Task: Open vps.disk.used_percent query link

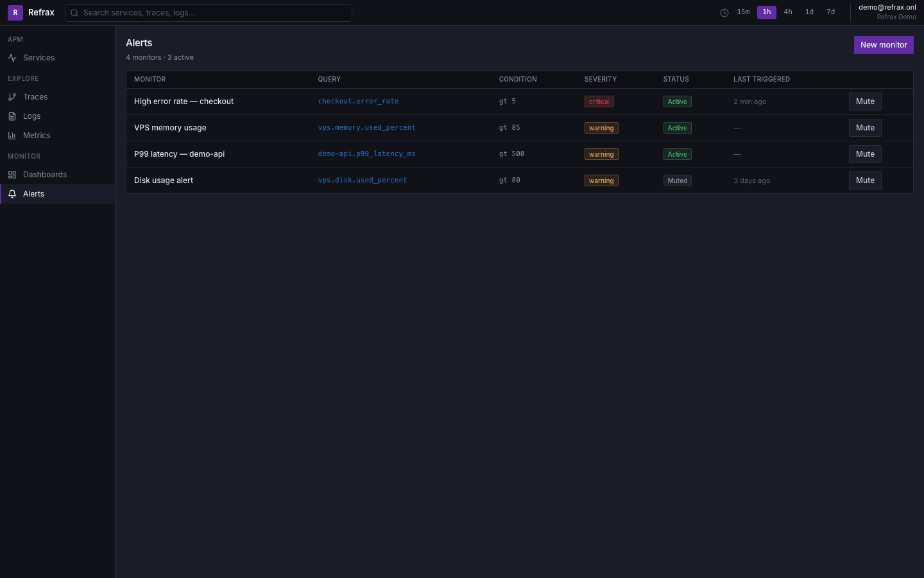Action: pyautogui.click(x=363, y=180)
